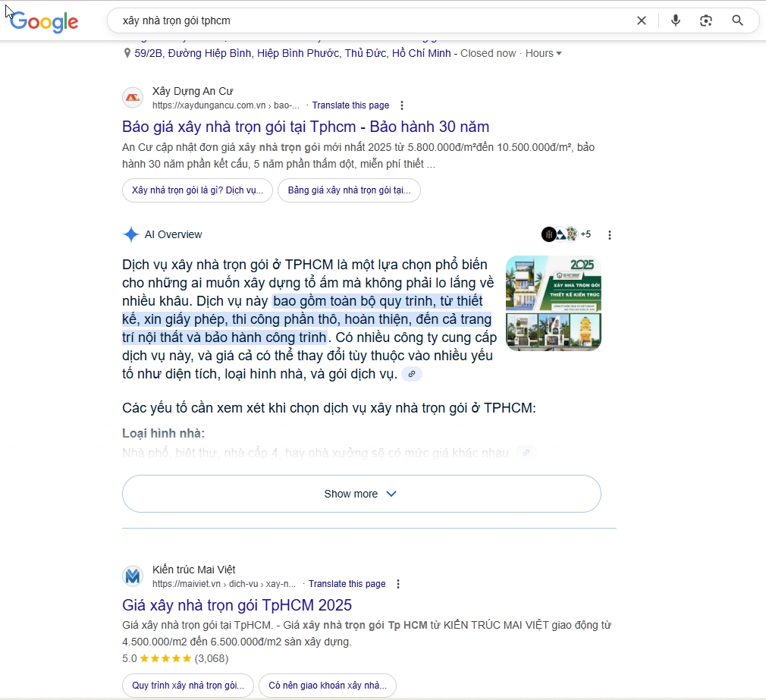
Task: Open 'Giá xây nhà trọn gói TpHCM 2025' result
Action: [237, 605]
